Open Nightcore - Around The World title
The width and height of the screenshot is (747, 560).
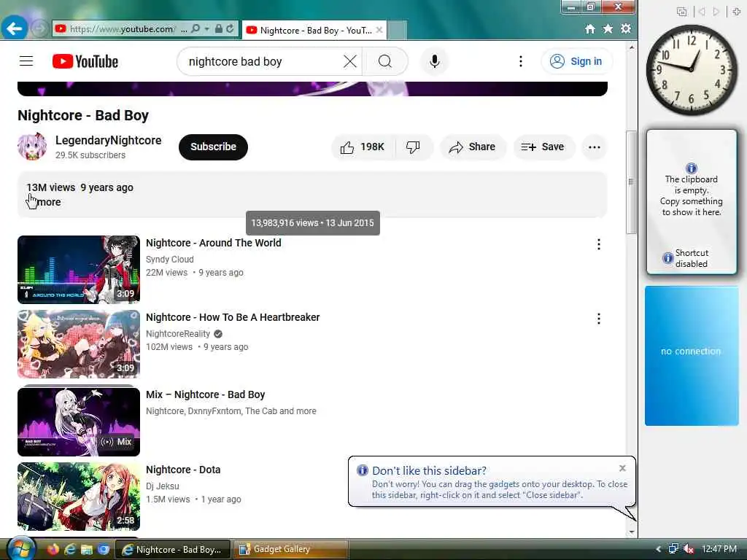[x=214, y=243]
